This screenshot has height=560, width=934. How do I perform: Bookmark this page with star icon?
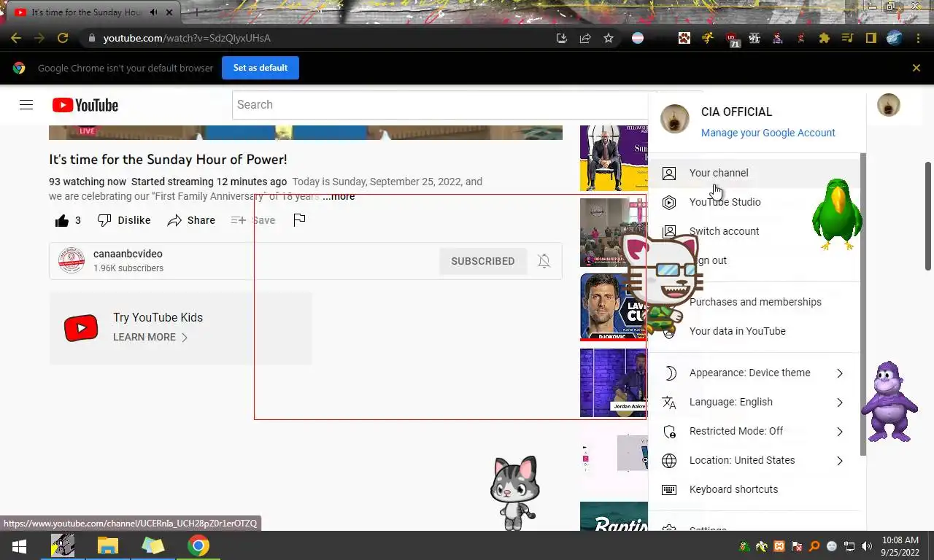(x=609, y=38)
